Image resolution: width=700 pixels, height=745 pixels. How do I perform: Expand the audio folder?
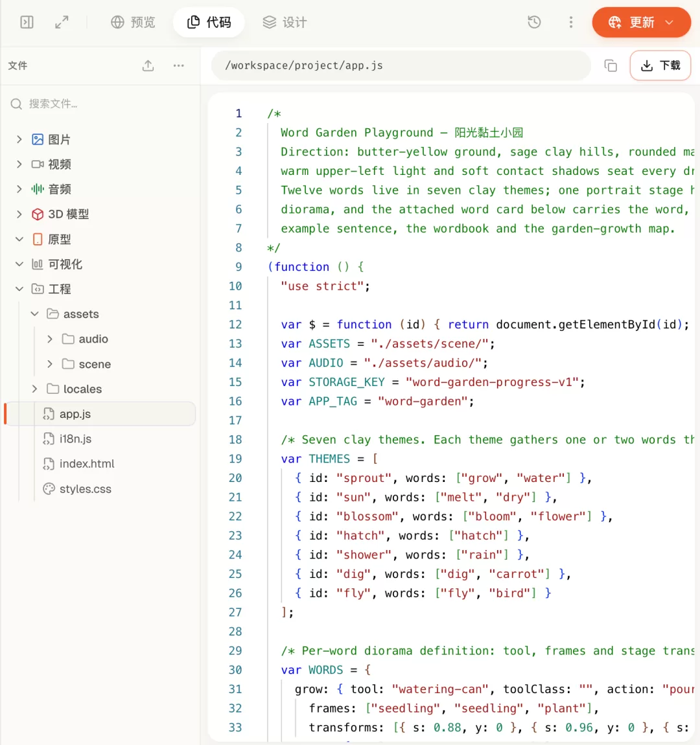50,339
